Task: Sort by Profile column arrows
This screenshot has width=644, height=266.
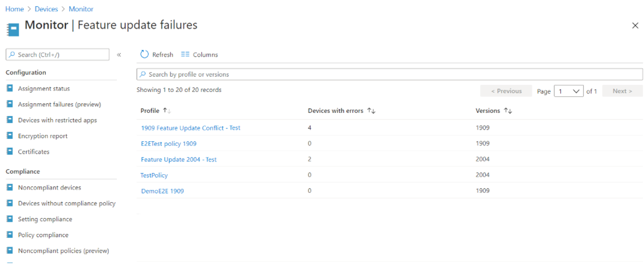Action: [x=167, y=111]
